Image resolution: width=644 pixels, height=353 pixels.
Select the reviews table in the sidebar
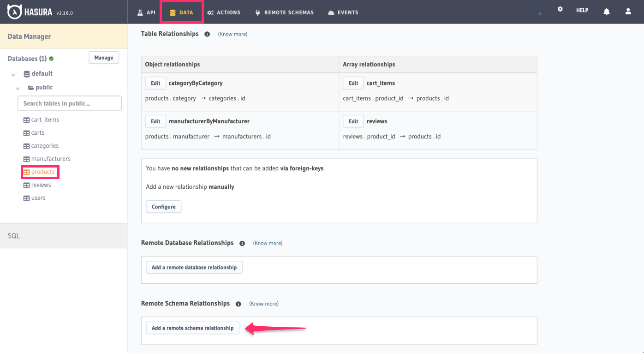(41, 185)
